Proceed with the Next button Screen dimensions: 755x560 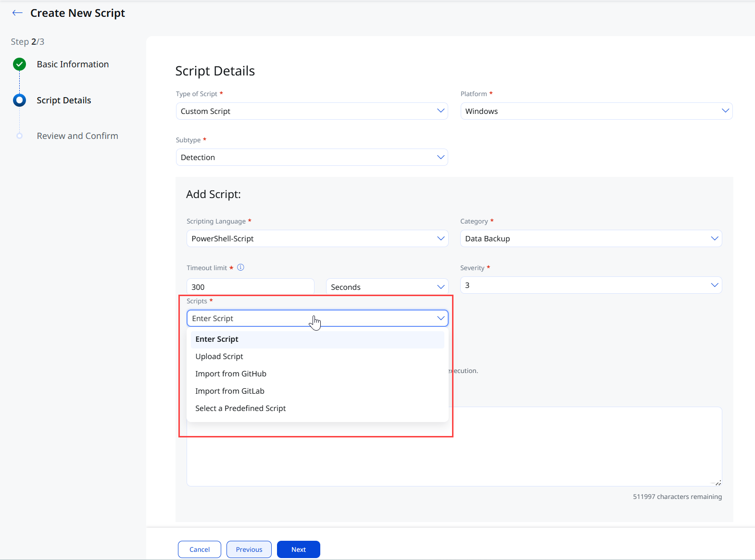click(299, 549)
